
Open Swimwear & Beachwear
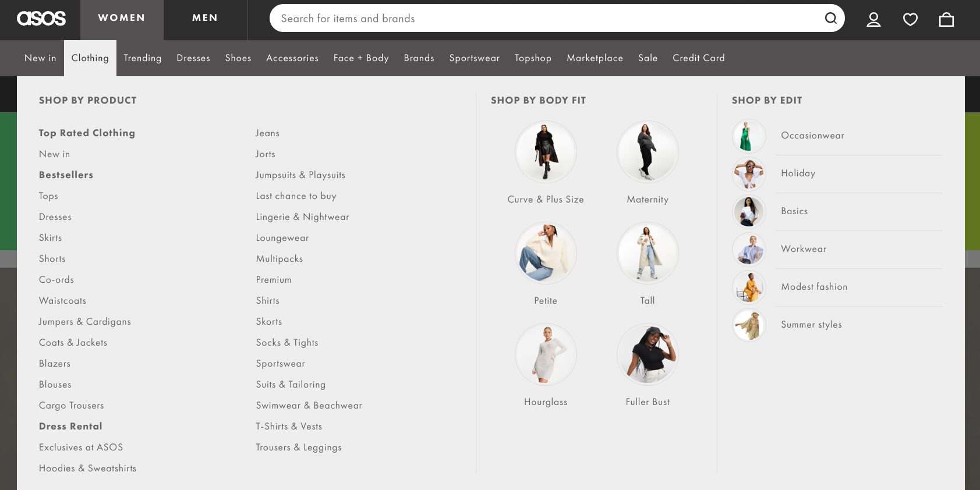(x=309, y=405)
